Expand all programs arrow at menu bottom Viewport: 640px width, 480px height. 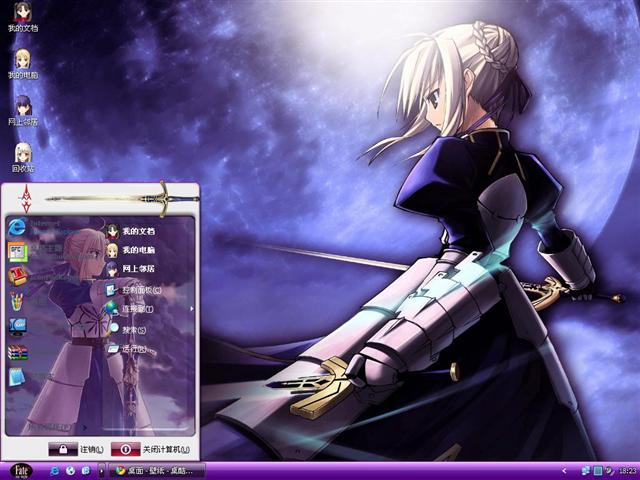(x=84, y=428)
